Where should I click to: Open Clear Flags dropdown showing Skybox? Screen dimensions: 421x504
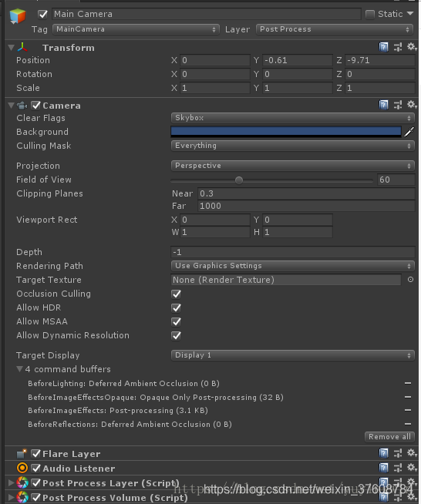coord(293,118)
